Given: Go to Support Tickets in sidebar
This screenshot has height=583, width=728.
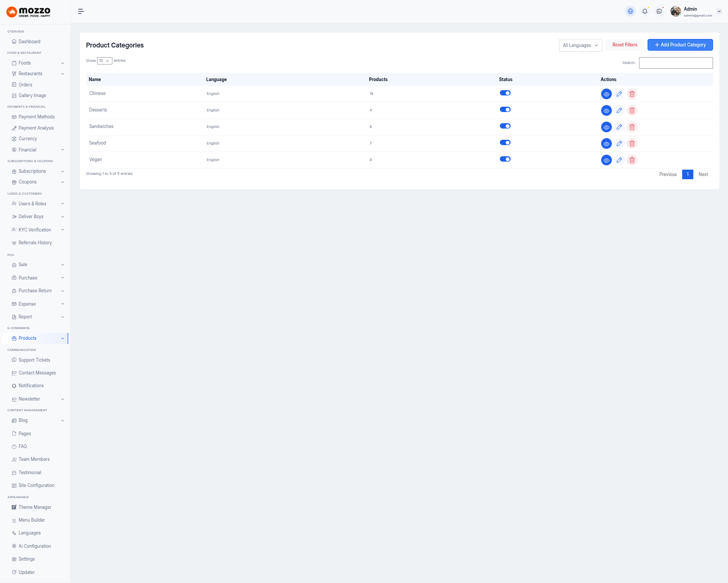Looking at the screenshot, I should coord(34,360).
